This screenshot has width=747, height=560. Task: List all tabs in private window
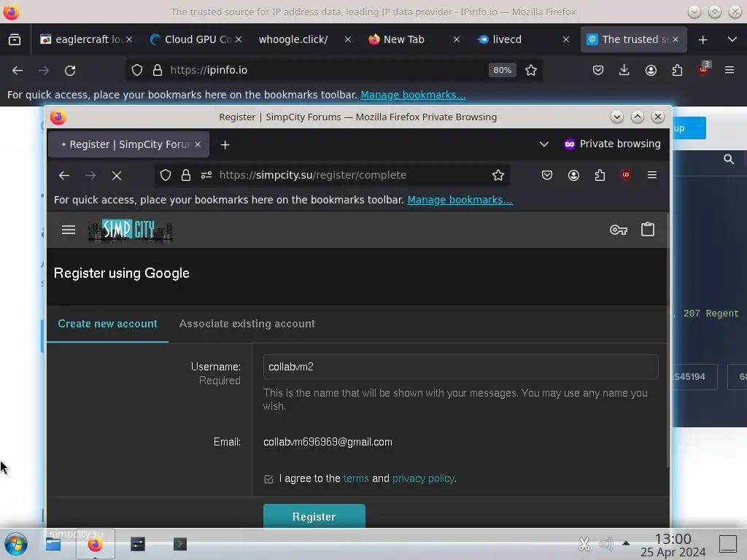(x=544, y=144)
